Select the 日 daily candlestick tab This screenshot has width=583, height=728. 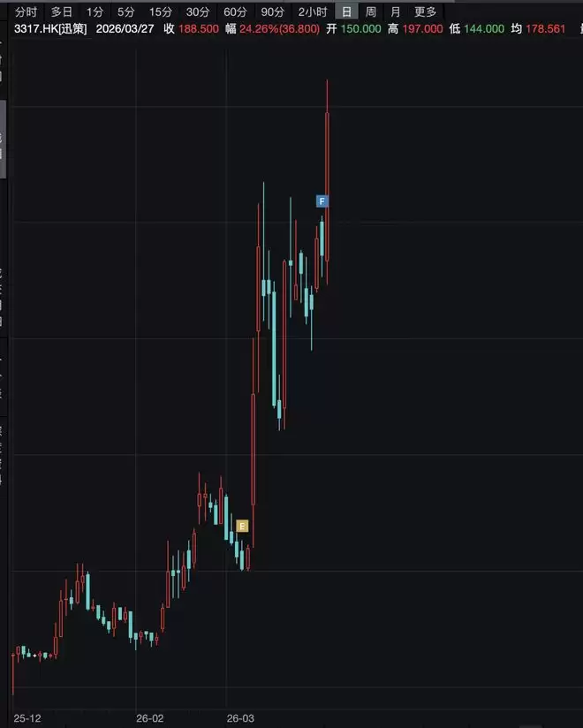click(x=346, y=12)
